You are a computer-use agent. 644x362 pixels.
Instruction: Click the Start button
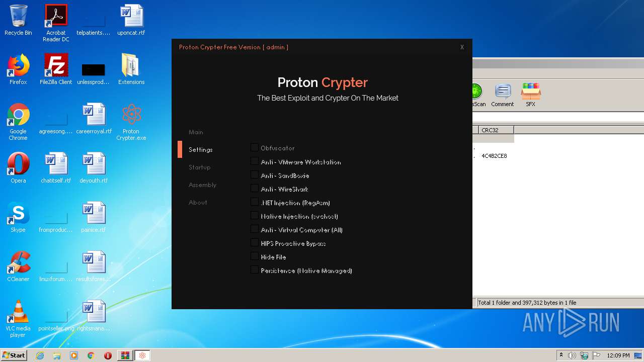pyautogui.click(x=14, y=355)
